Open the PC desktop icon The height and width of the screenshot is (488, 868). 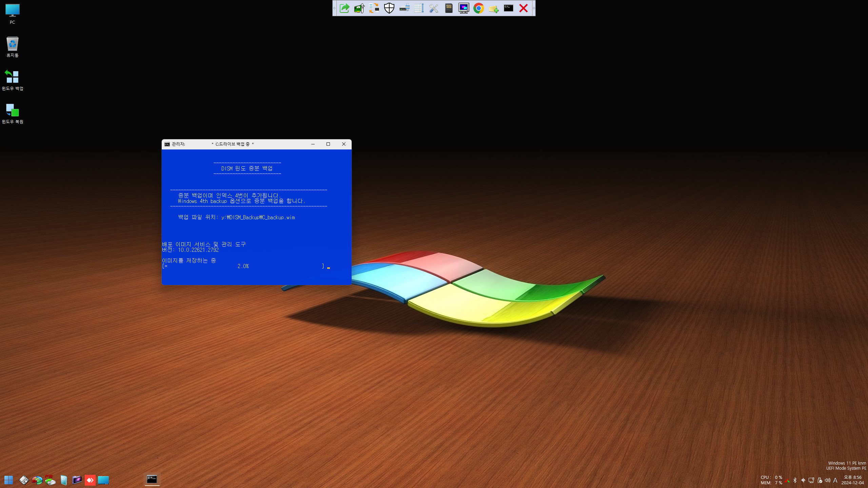13,14
